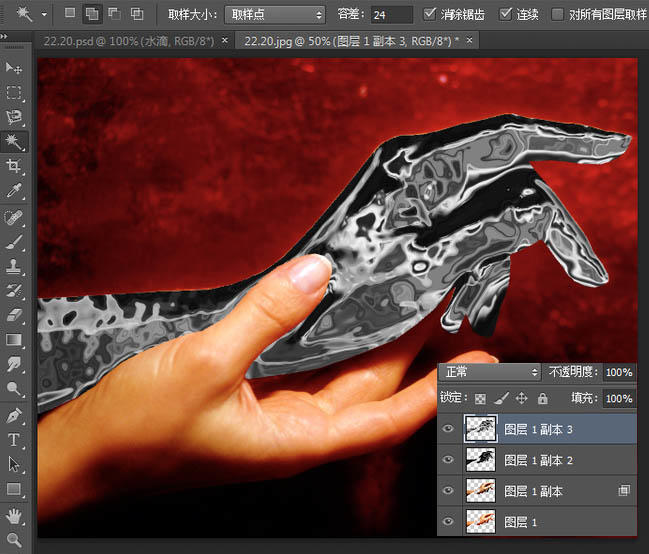
Task: Toggle the 消除锯齿 anti-alias checkbox
Action: click(430, 14)
